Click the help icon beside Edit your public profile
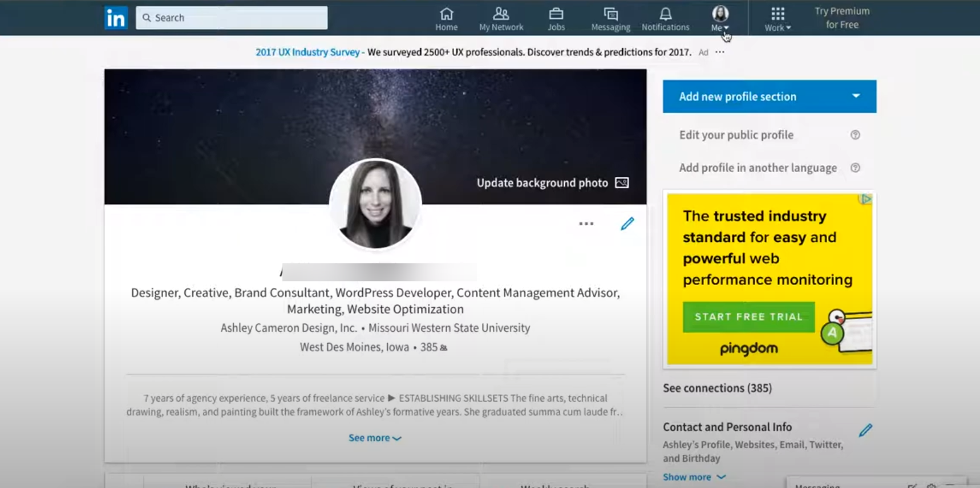Screen dimensions: 980x488 click(x=855, y=135)
